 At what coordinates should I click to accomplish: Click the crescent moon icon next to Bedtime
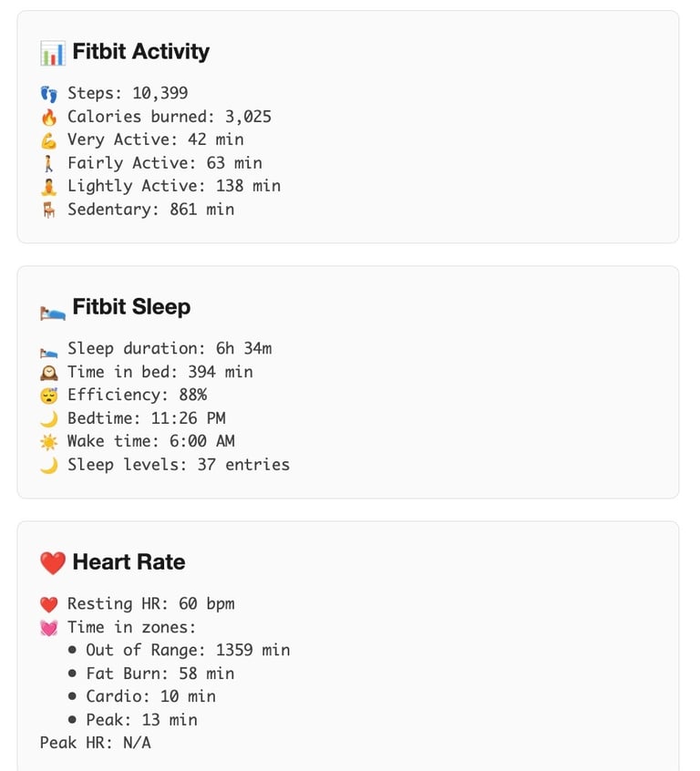pyautogui.click(x=48, y=419)
